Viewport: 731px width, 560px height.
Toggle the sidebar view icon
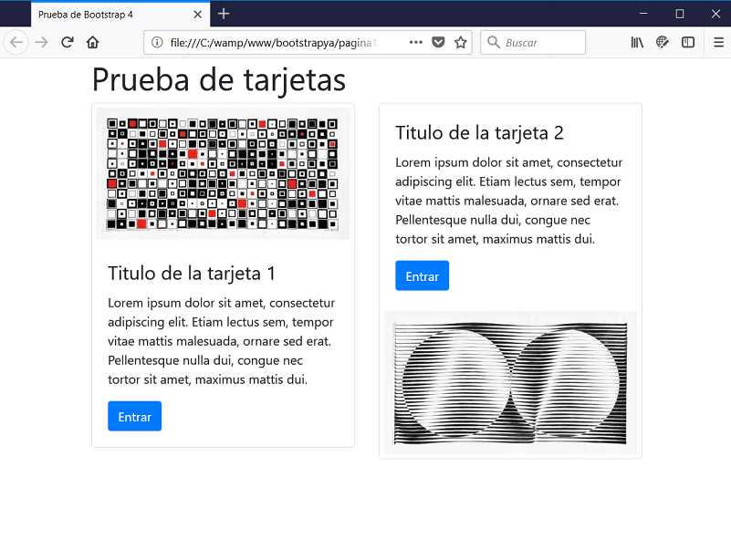point(687,42)
